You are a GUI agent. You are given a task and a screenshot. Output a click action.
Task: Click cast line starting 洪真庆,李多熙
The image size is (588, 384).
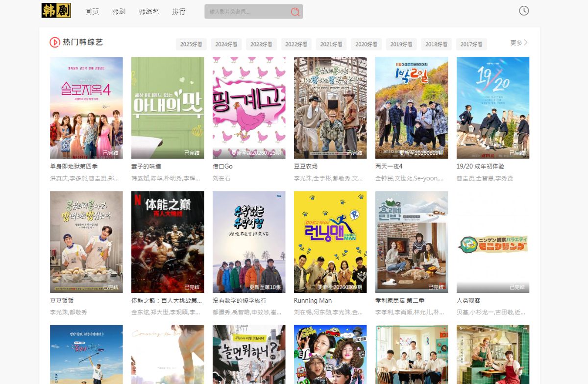(x=84, y=178)
